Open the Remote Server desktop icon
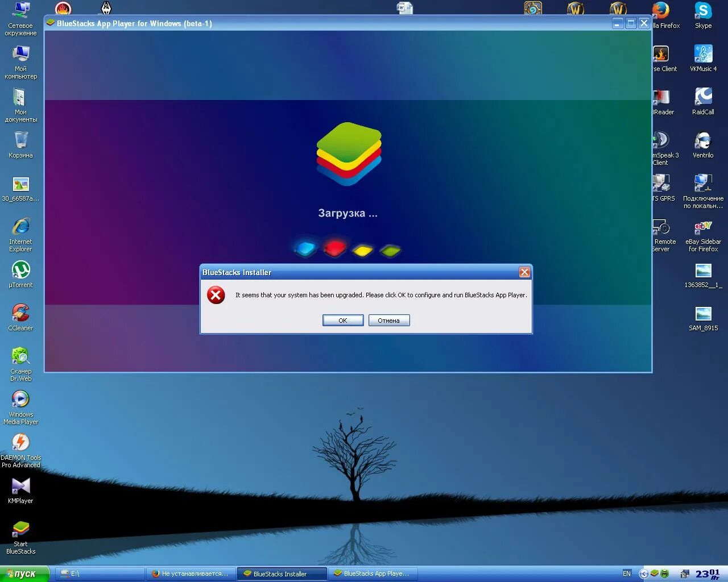This screenshot has height=582, width=728. [664, 235]
